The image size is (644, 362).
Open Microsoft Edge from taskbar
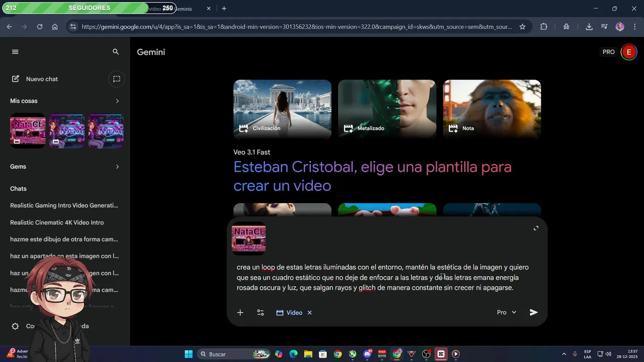pos(293,354)
